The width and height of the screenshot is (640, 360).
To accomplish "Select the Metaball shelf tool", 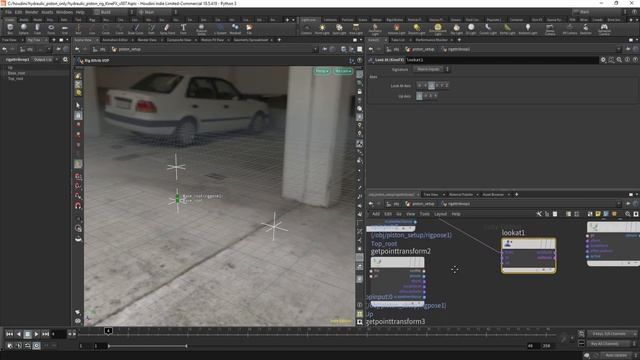I will pos(235,29).
